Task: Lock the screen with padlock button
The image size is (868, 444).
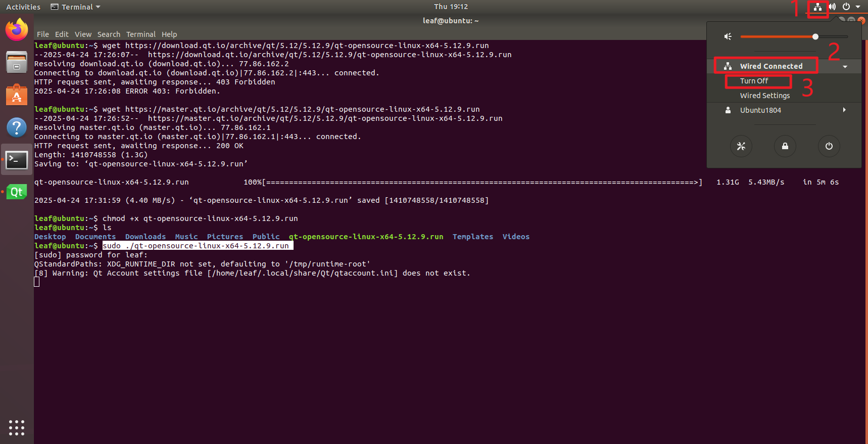Action: point(785,146)
